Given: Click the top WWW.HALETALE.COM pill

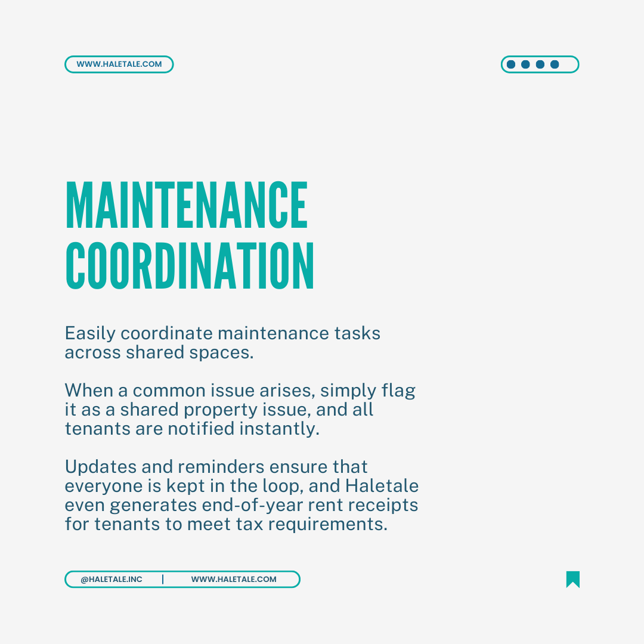Looking at the screenshot, I should tap(119, 64).
